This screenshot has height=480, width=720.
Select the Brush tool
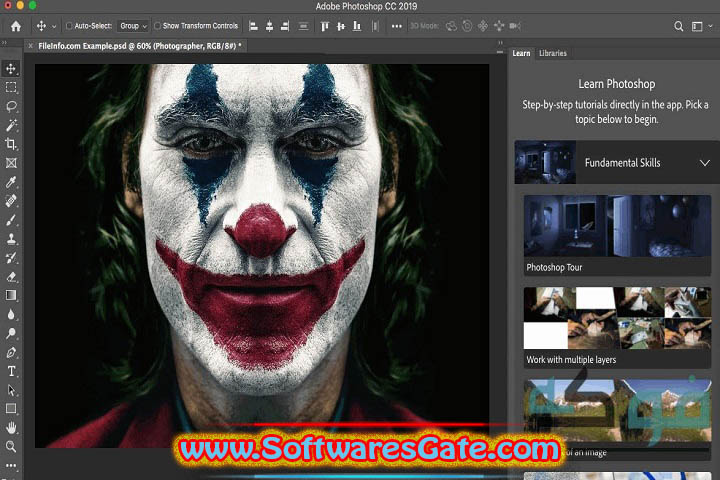coord(11,220)
